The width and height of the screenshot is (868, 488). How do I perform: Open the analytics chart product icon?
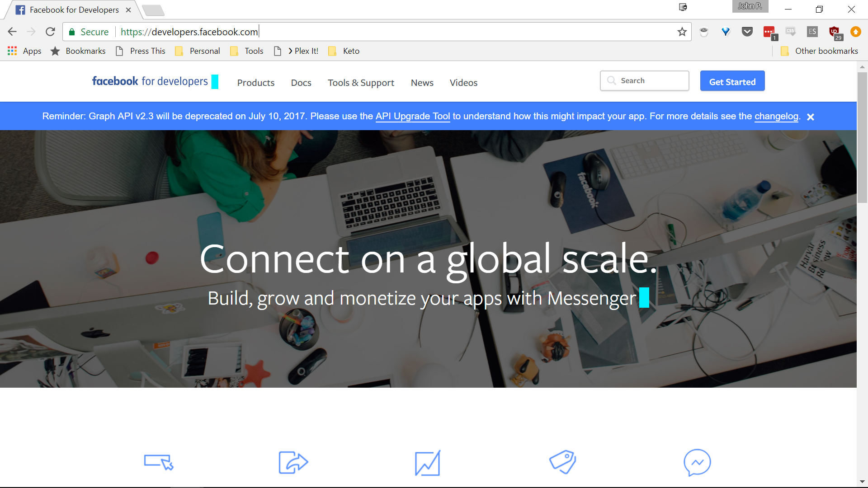tap(428, 463)
